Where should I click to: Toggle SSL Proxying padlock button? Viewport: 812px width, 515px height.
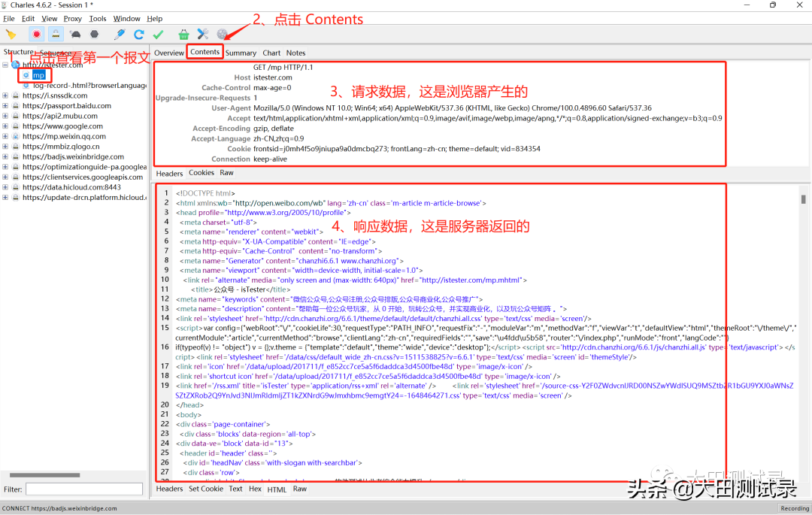(56, 34)
